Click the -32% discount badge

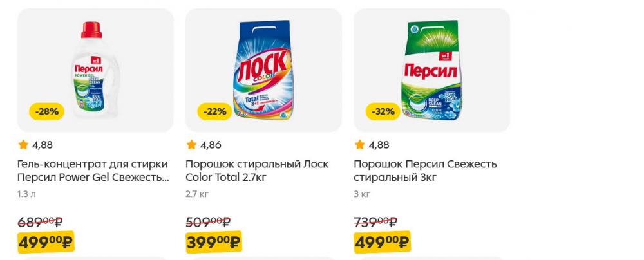click(x=383, y=111)
